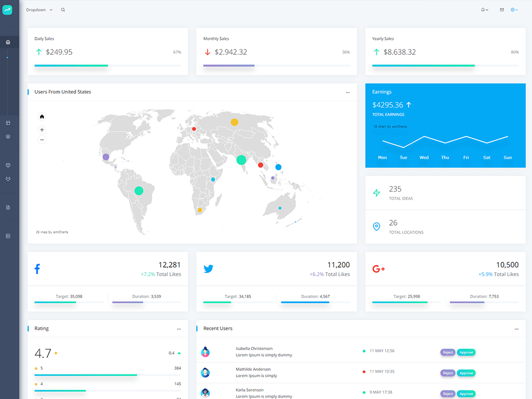Expand the settings gear dropdown
This screenshot has height=399, width=532.
click(514, 10)
